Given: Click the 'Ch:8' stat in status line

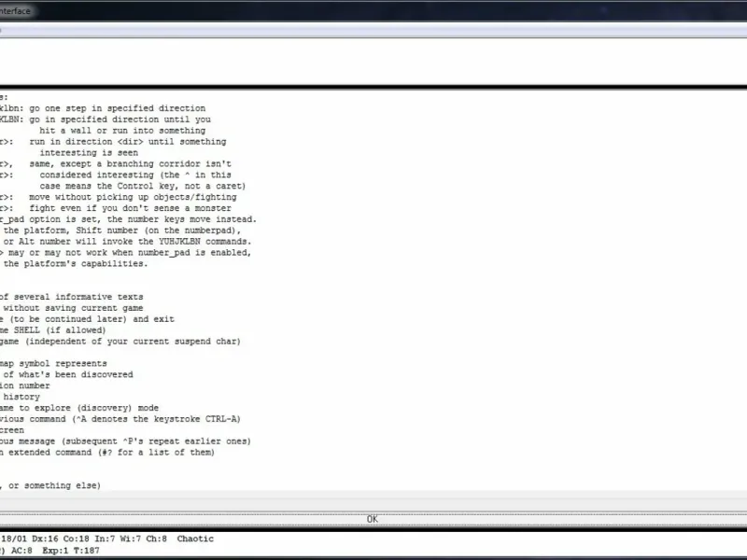Looking at the screenshot, I should click(156, 539).
